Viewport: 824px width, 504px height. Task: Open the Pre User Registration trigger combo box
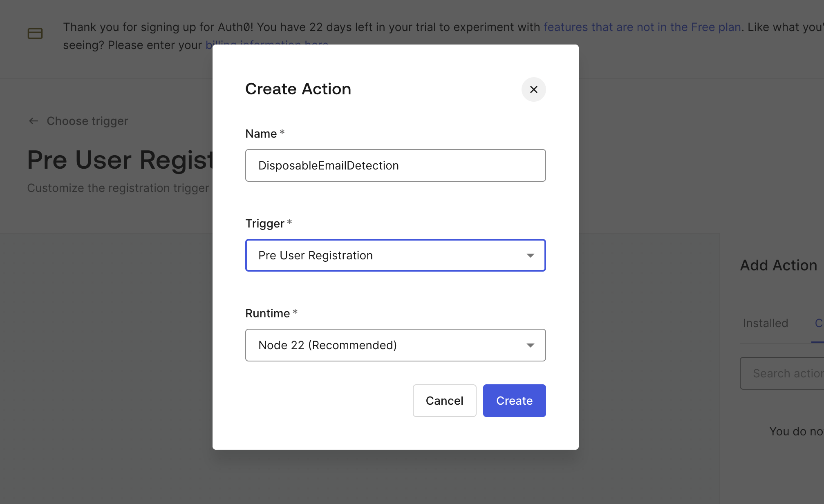tap(395, 255)
